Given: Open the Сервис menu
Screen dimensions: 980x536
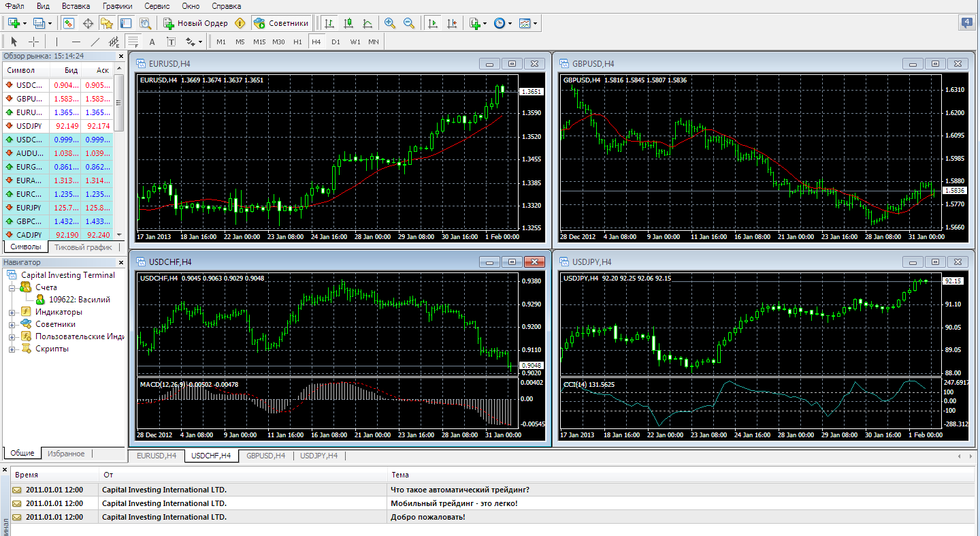Looking at the screenshot, I should 157,6.
